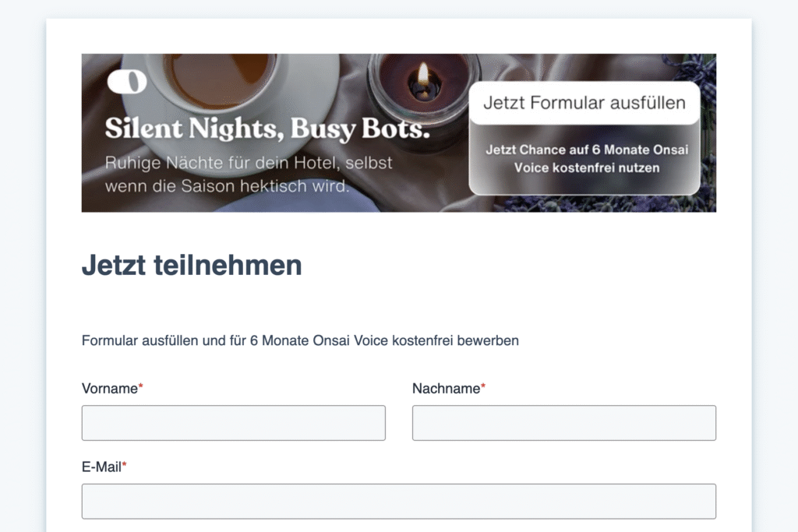Select the E-Mail input field
This screenshot has width=798, height=532.
(x=398, y=501)
